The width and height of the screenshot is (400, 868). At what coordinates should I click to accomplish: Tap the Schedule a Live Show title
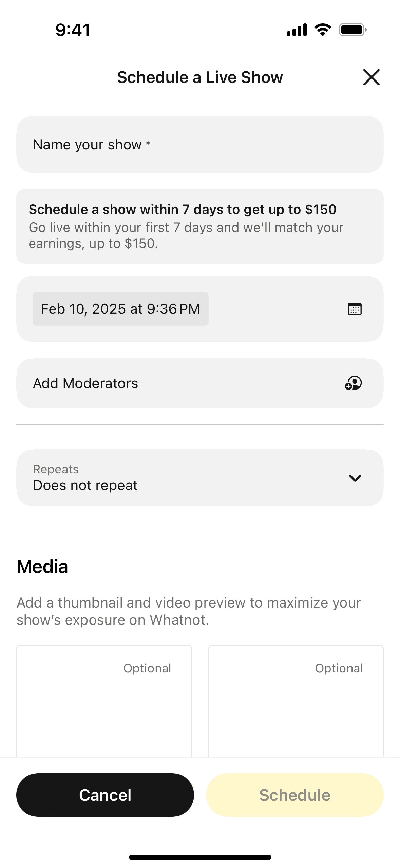click(x=200, y=77)
